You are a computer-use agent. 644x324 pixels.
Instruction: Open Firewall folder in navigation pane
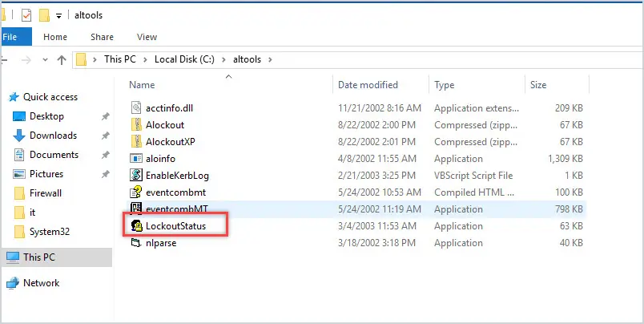click(45, 192)
